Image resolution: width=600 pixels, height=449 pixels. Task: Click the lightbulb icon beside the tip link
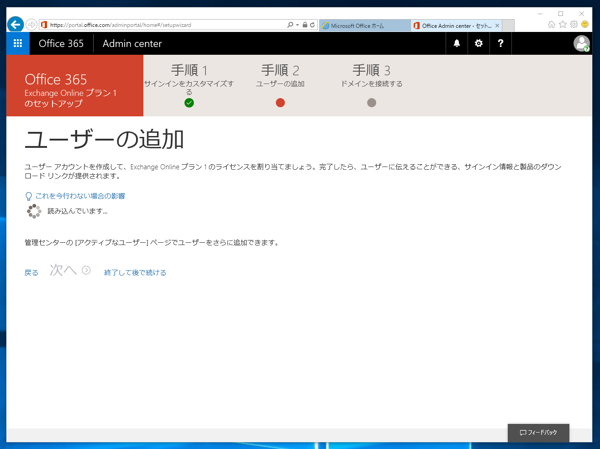pyautogui.click(x=28, y=196)
